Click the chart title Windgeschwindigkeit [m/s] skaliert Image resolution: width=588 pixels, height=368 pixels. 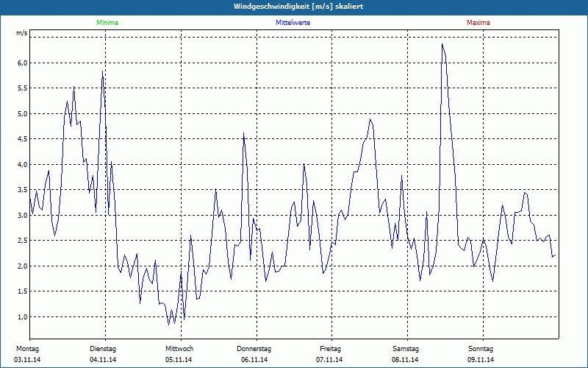click(298, 7)
